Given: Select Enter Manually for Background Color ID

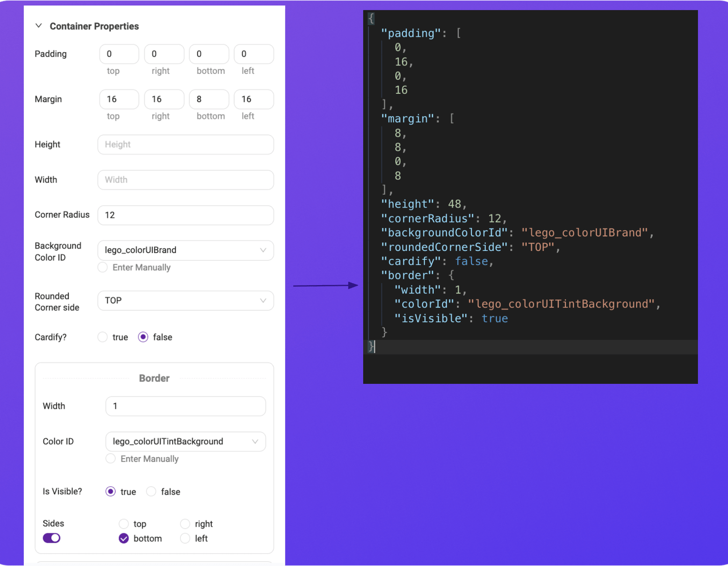Looking at the screenshot, I should click(x=102, y=267).
